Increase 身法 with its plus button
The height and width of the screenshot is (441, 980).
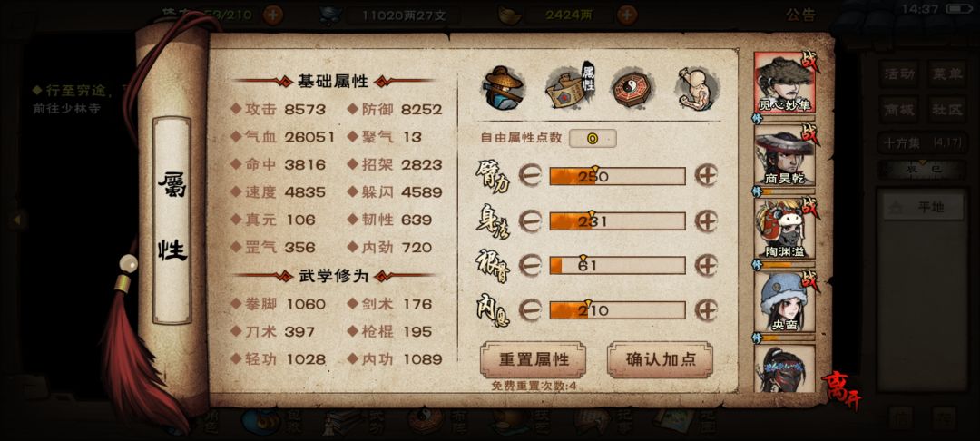tap(706, 221)
